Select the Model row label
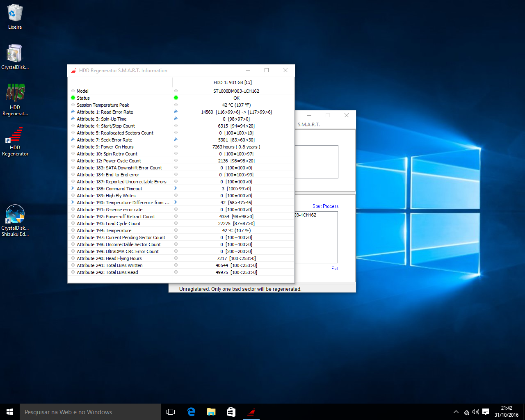This screenshot has height=420, width=525. (82, 91)
